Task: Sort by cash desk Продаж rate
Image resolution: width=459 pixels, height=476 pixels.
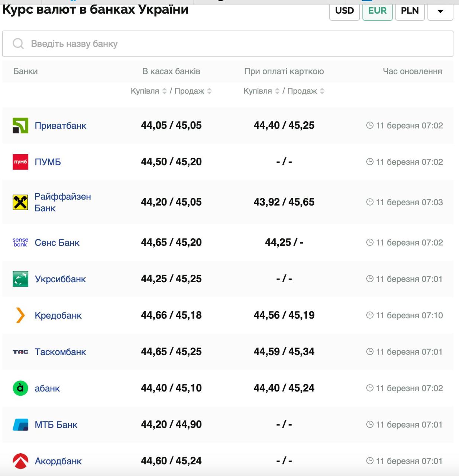Action: coord(209,91)
